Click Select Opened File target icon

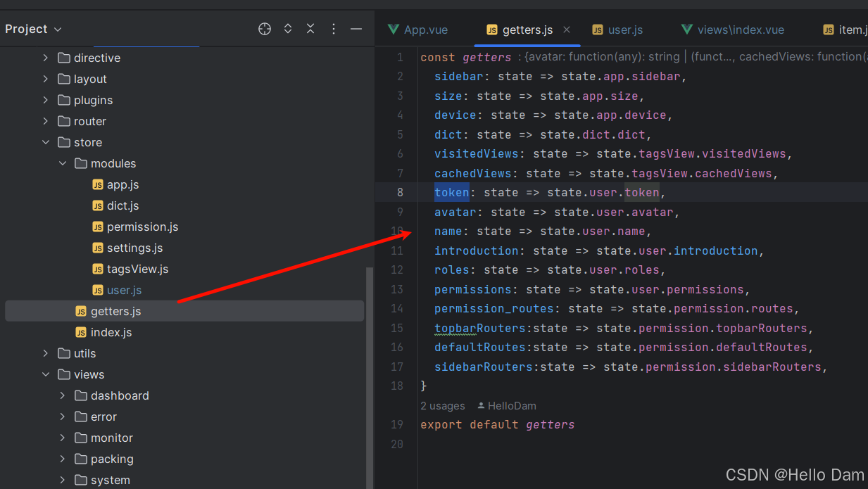265,29
